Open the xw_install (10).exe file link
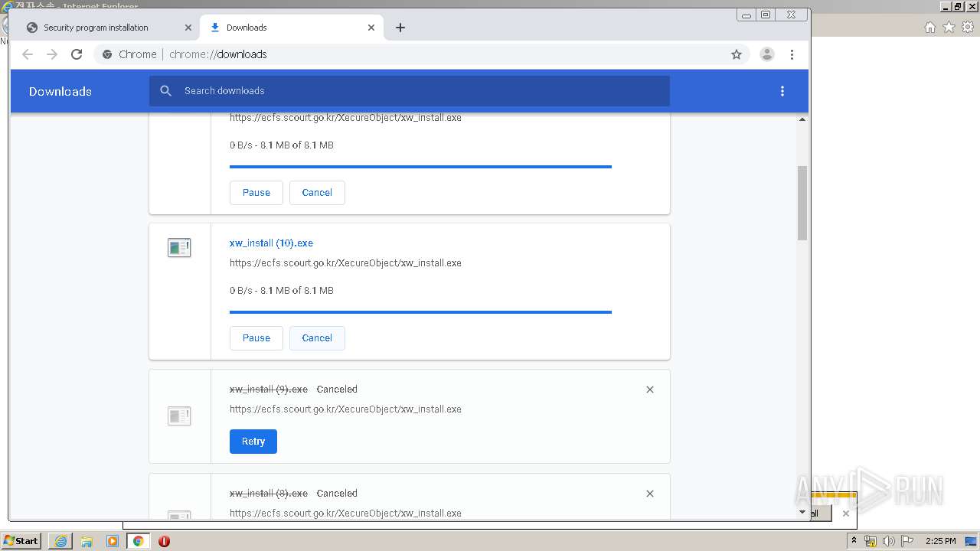Image resolution: width=980 pixels, height=551 pixels. pyautogui.click(x=271, y=243)
